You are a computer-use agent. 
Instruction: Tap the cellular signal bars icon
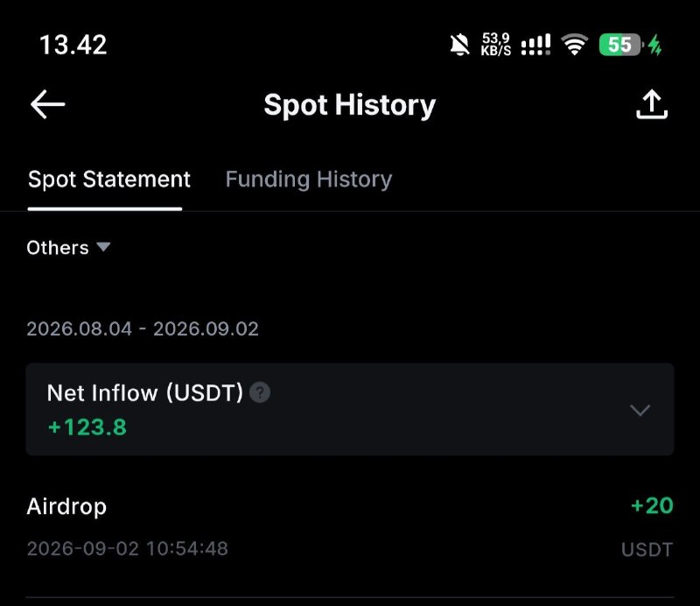click(535, 45)
